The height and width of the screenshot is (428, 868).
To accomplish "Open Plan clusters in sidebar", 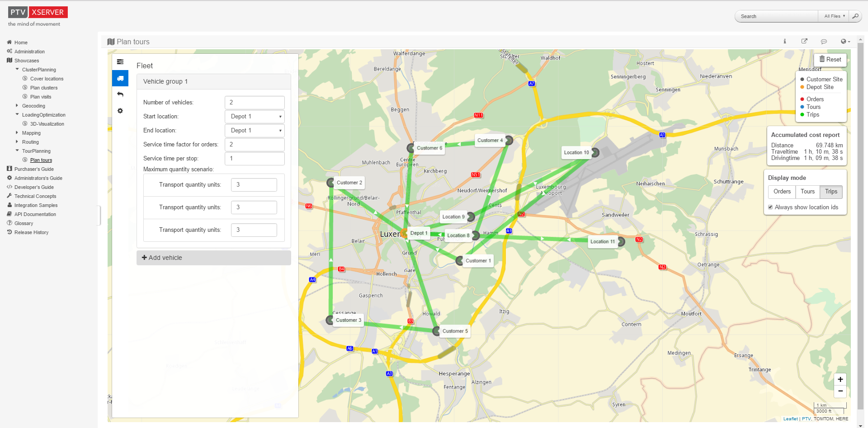I will click(x=44, y=88).
